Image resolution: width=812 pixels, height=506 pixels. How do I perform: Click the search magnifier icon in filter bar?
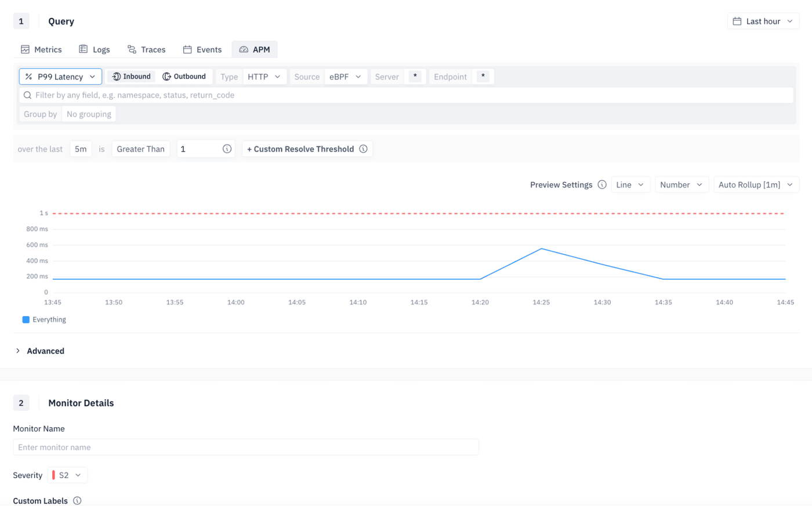point(27,95)
